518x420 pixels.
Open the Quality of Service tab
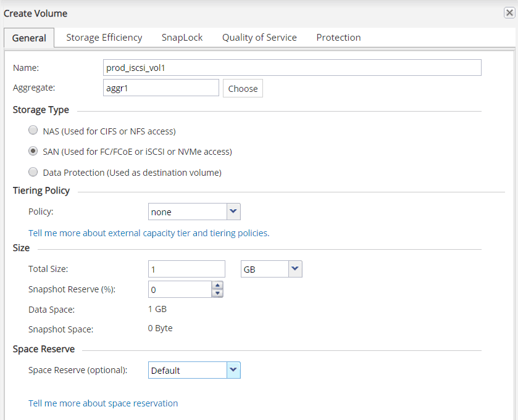point(259,38)
